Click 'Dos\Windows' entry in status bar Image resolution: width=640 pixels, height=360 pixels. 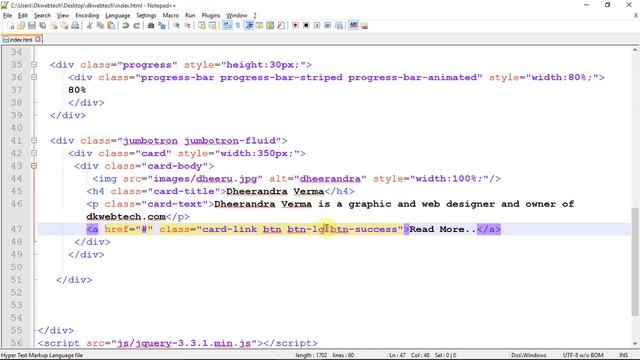[x=529, y=355]
